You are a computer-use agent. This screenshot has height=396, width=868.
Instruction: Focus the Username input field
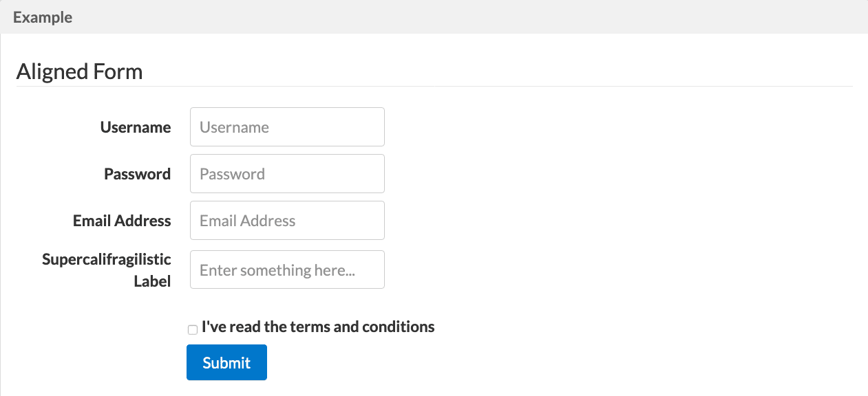point(287,126)
